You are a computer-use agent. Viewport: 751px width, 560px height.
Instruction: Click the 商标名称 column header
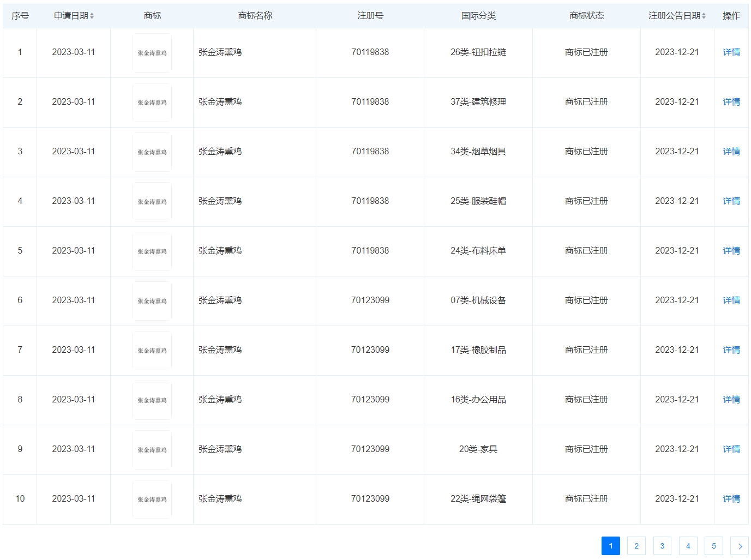coord(255,16)
